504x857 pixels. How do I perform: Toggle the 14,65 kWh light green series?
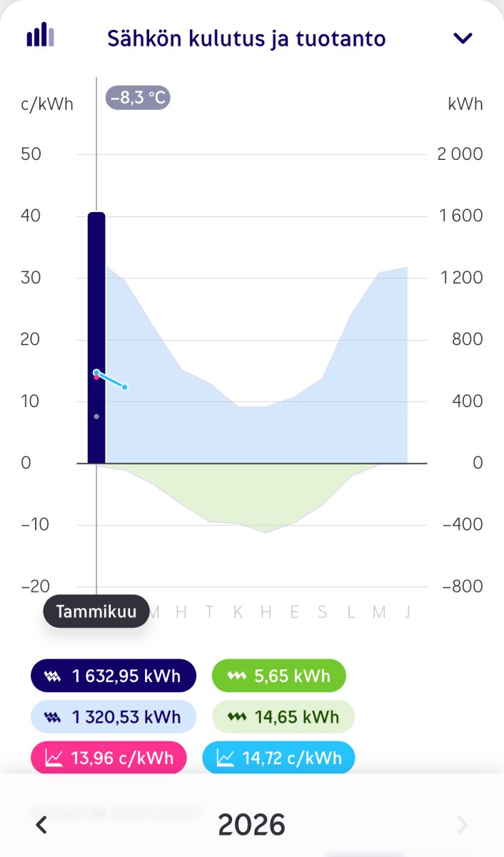click(283, 716)
